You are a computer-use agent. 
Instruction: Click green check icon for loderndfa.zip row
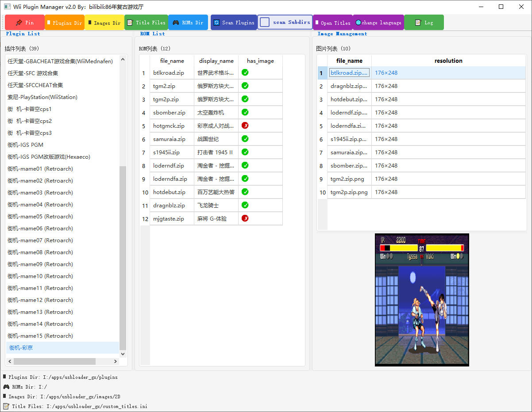[245, 179]
